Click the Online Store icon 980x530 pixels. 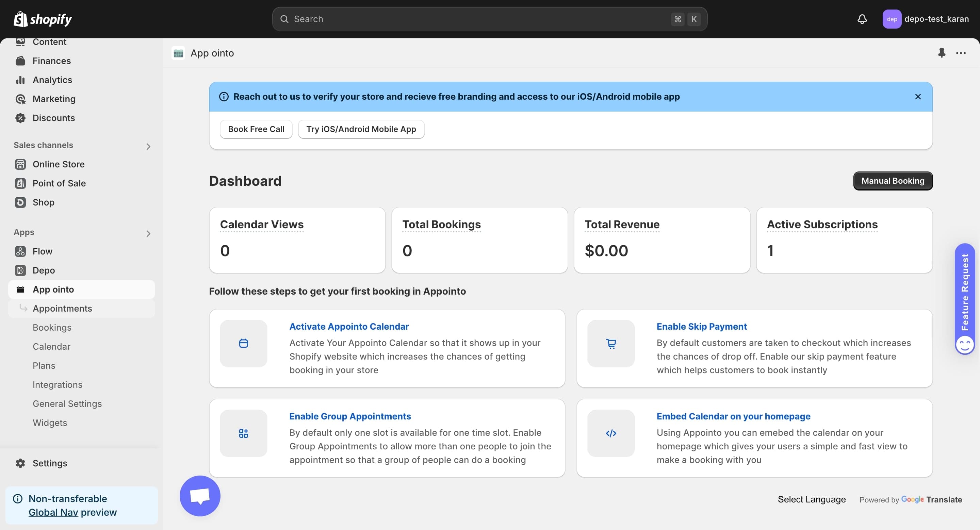[20, 164]
